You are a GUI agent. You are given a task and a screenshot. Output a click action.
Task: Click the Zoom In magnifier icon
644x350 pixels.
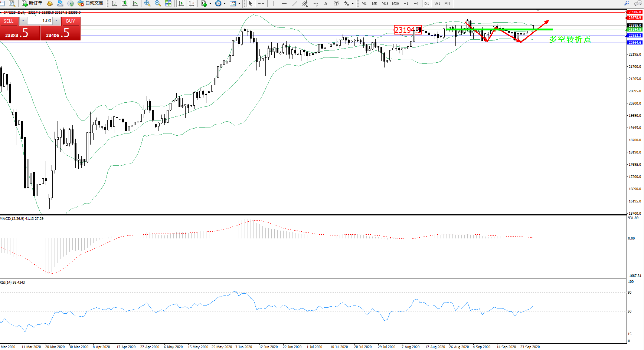point(147,3)
